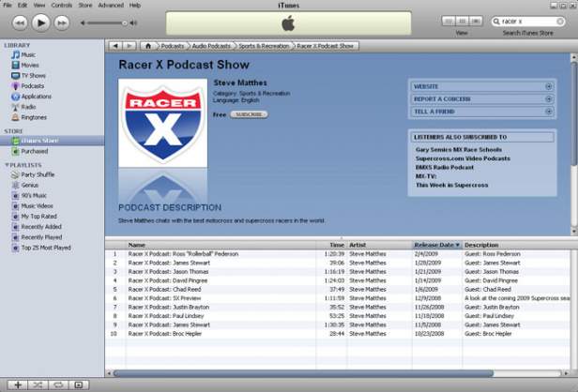Open the View menu
Screen dimensions: 578x392
coord(39,6)
